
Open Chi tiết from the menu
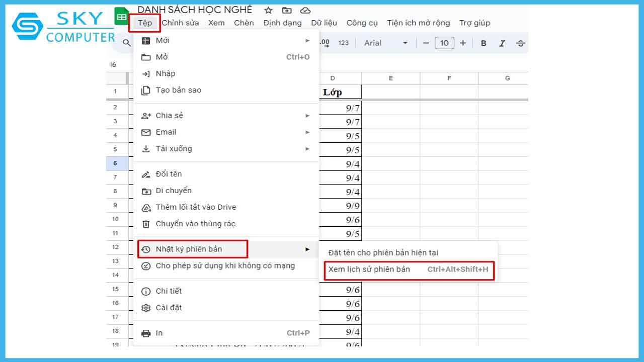226,291
